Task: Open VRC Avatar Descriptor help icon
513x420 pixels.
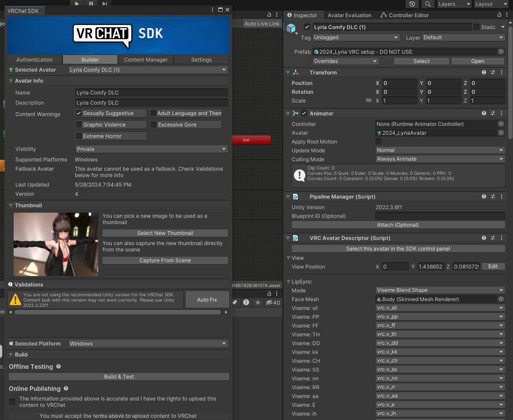Action: click(x=484, y=238)
